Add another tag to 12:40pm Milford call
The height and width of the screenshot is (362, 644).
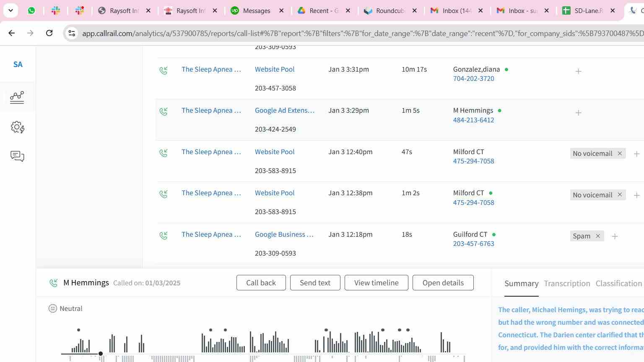coord(636,154)
